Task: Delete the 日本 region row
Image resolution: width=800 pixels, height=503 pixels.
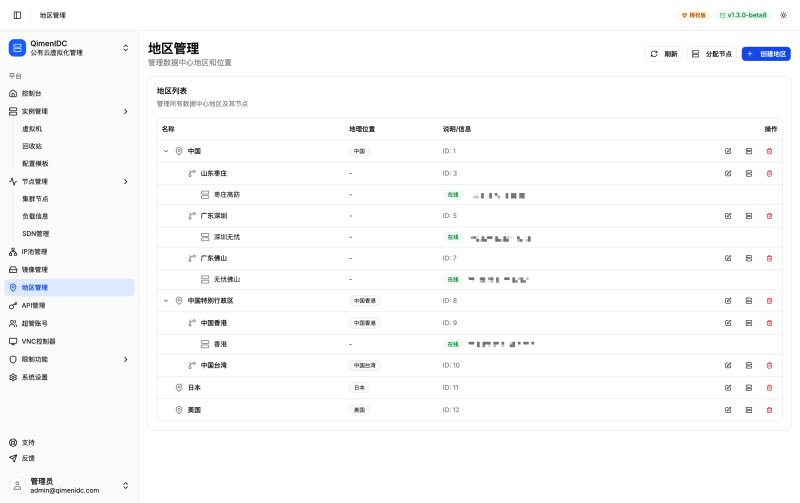Action: coord(769,388)
